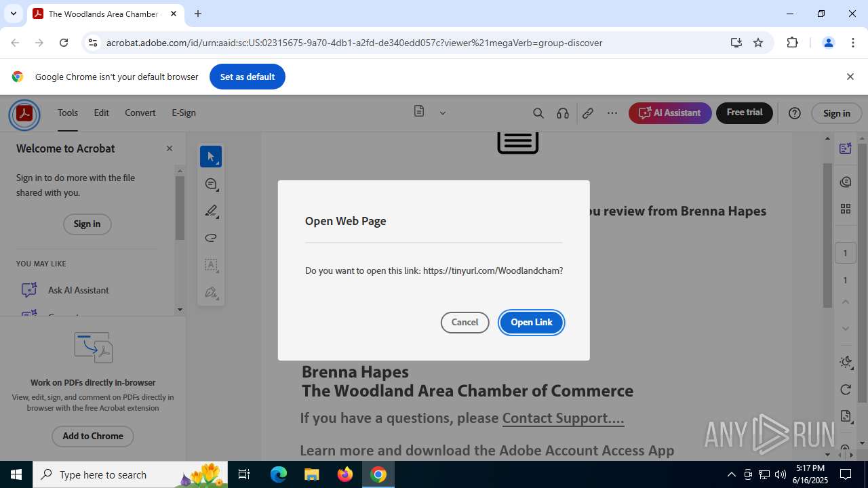Reload the current page
This screenshot has height=488, width=868.
click(64, 43)
